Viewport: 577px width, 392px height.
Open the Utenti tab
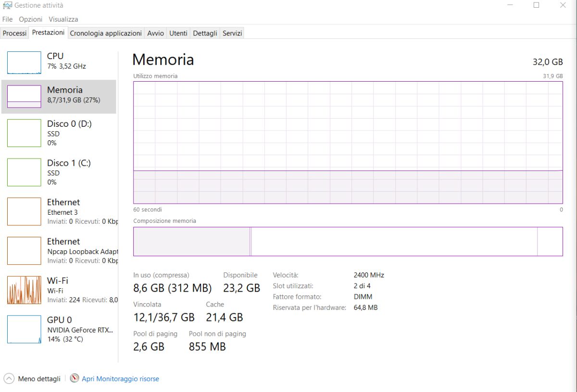178,33
